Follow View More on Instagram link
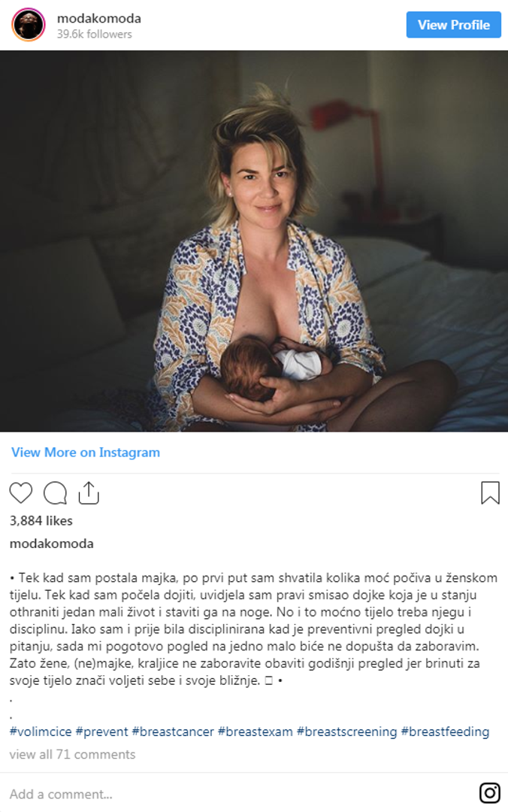 tap(86, 452)
